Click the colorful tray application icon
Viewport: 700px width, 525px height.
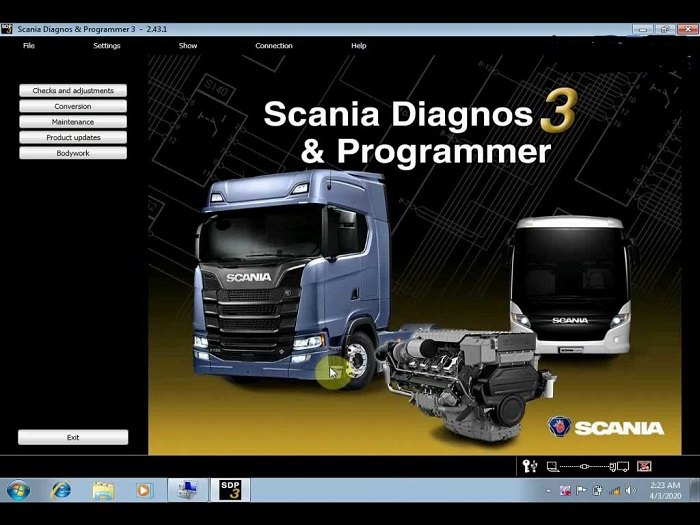click(565, 491)
